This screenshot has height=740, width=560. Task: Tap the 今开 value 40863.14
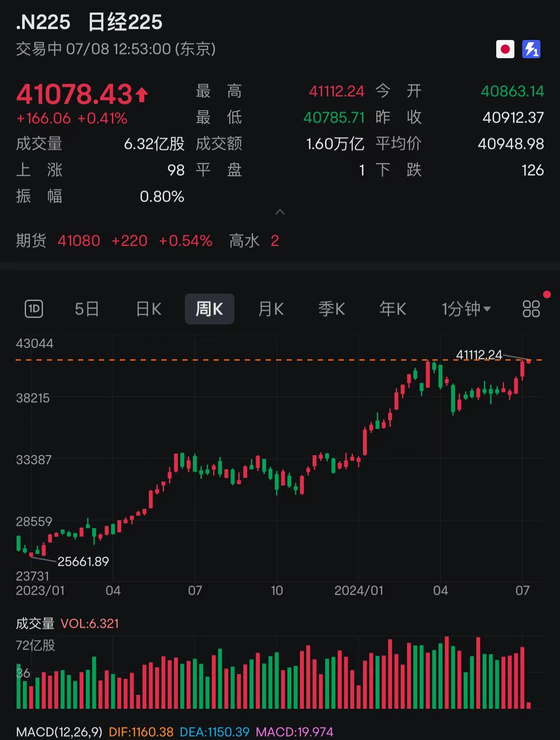tap(512, 91)
